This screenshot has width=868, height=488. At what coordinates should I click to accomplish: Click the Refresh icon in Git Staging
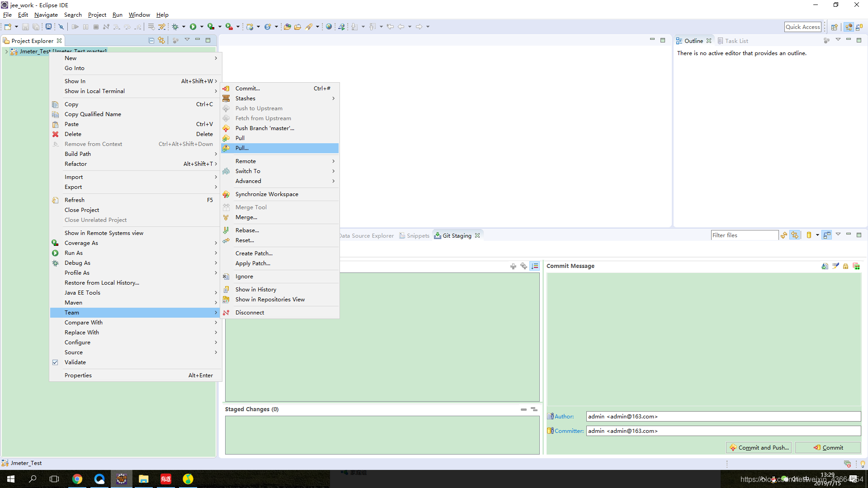(784, 235)
